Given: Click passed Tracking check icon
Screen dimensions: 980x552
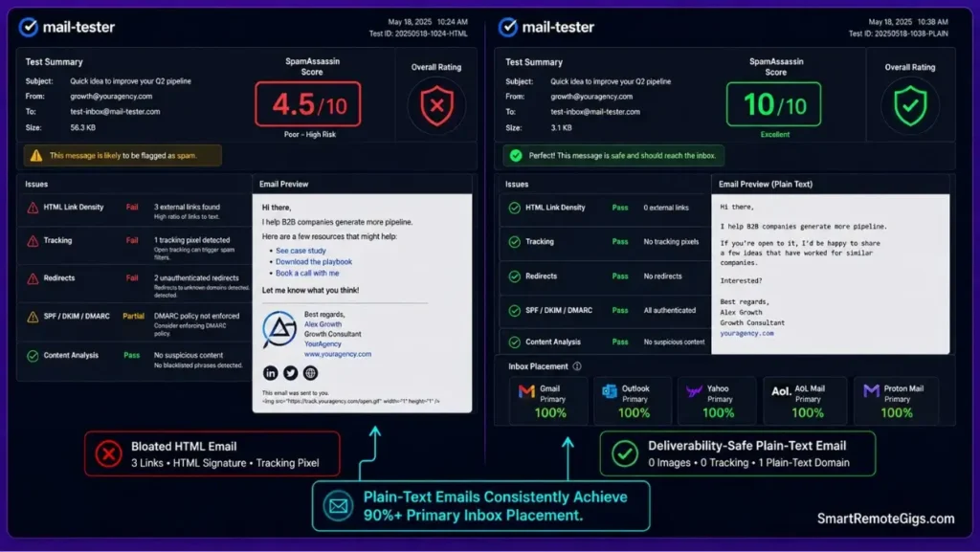Looking at the screenshot, I should tap(514, 242).
